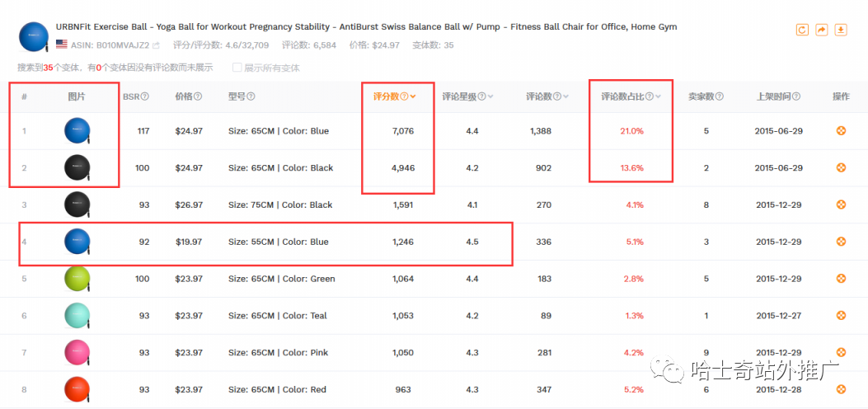The height and width of the screenshot is (409, 868).
Task: Click the share arrow icon at top right
Action: [822, 30]
